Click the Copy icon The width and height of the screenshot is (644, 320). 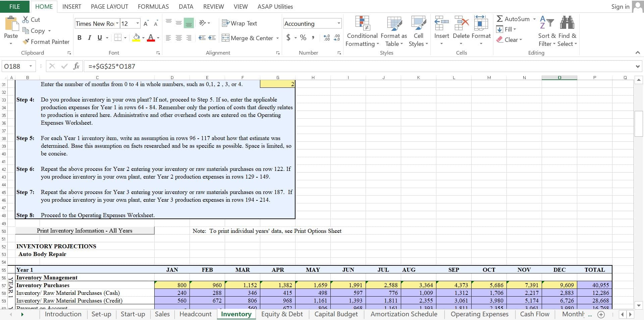click(x=25, y=30)
